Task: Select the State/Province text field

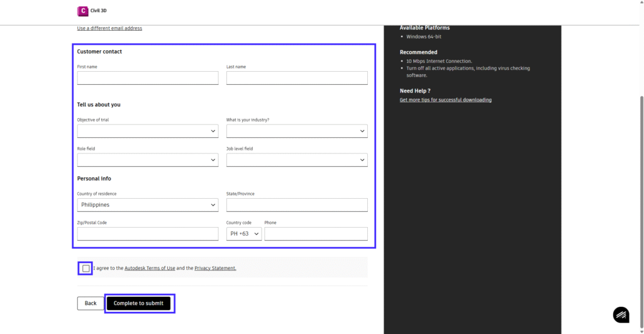Action: (x=296, y=205)
